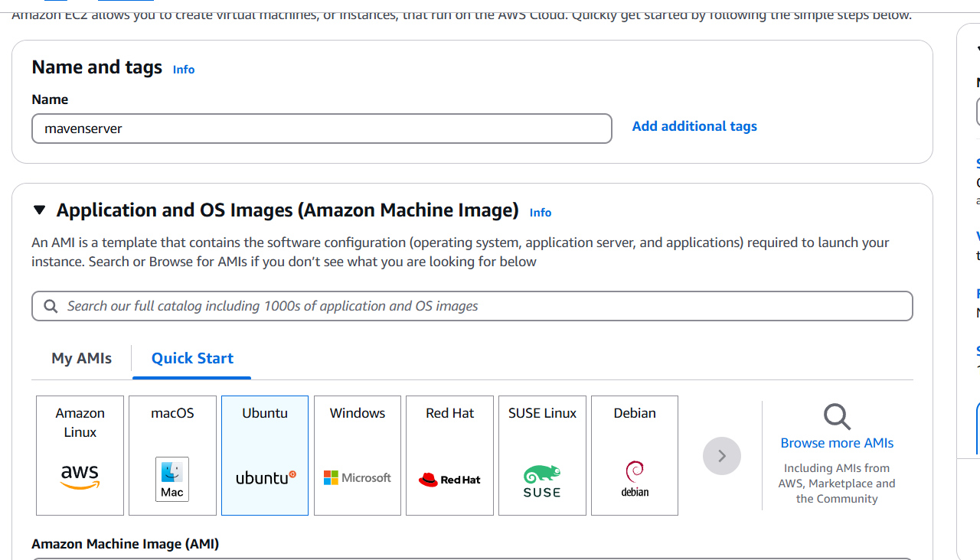980x560 pixels.
Task: Select the Windows AMI tile
Action: [x=358, y=455]
